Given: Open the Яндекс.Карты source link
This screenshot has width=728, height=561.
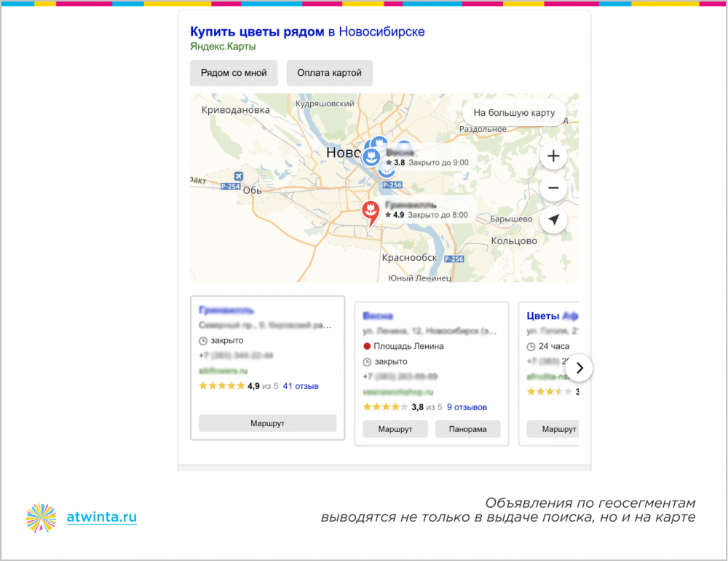Looking at the screenshot, I should click(x=223, y=47).
